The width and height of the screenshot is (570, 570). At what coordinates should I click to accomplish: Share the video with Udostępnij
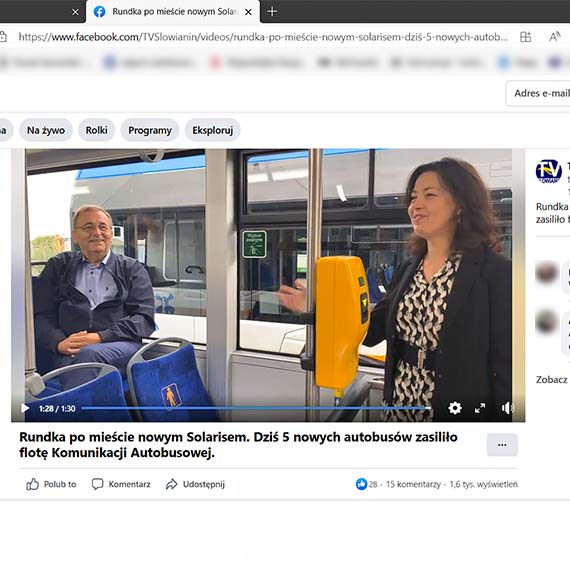pyautogui.click(x=195, y=484)
